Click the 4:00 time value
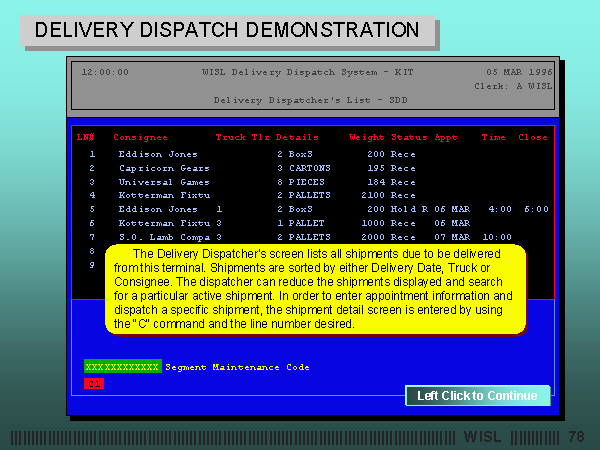This screenshot has width=600, height=450. pos(500,209)
